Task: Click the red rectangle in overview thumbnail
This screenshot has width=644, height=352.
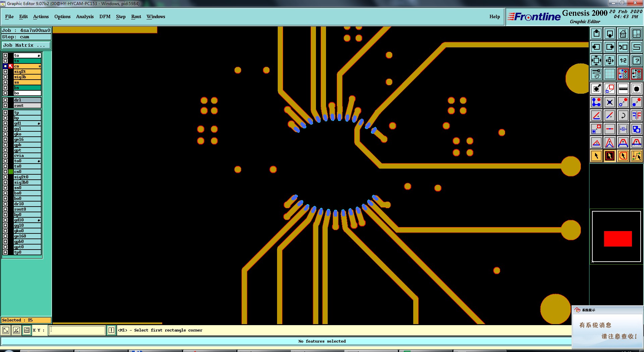Action: (x=618, y=239)
